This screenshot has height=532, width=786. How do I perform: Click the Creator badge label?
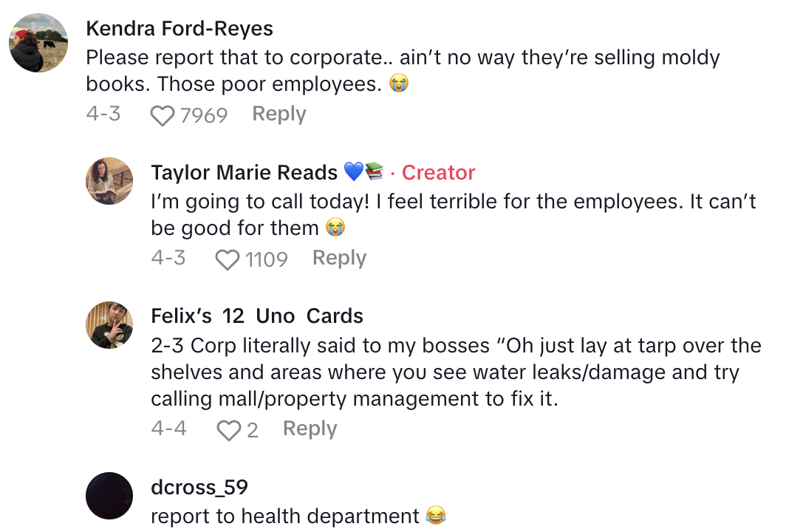(438, 173)
